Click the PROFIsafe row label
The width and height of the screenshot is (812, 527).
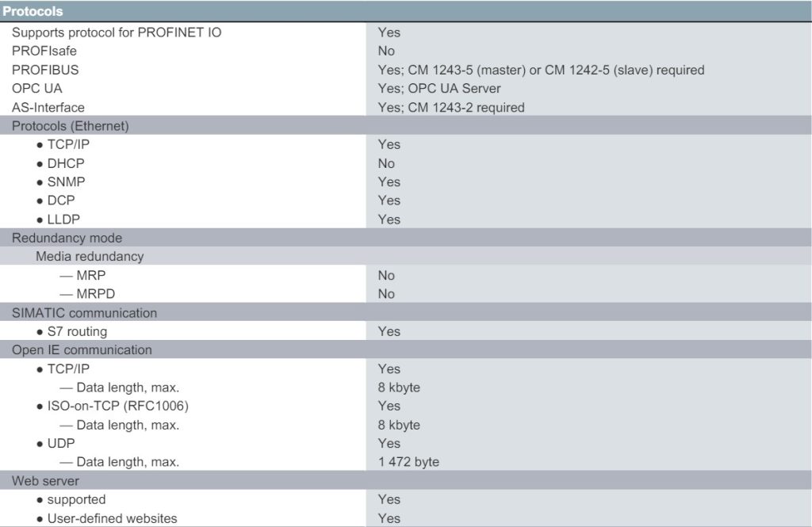coord(44,52)
